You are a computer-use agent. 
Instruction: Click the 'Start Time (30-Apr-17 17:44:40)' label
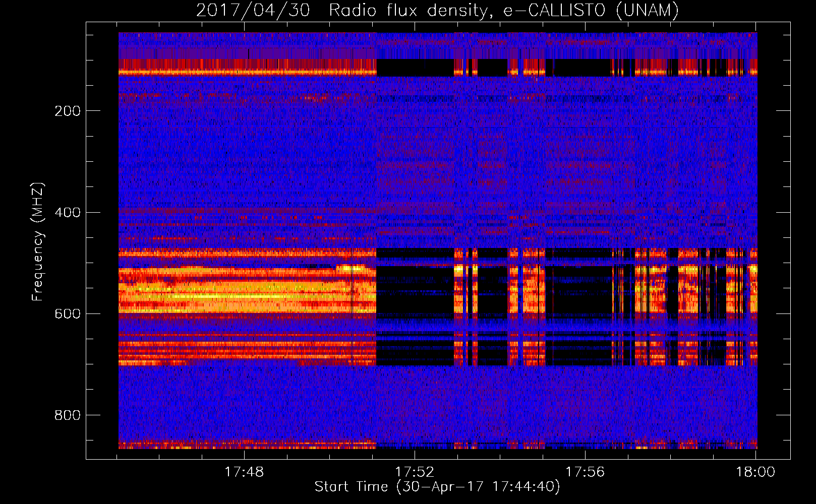pos(437,487)
